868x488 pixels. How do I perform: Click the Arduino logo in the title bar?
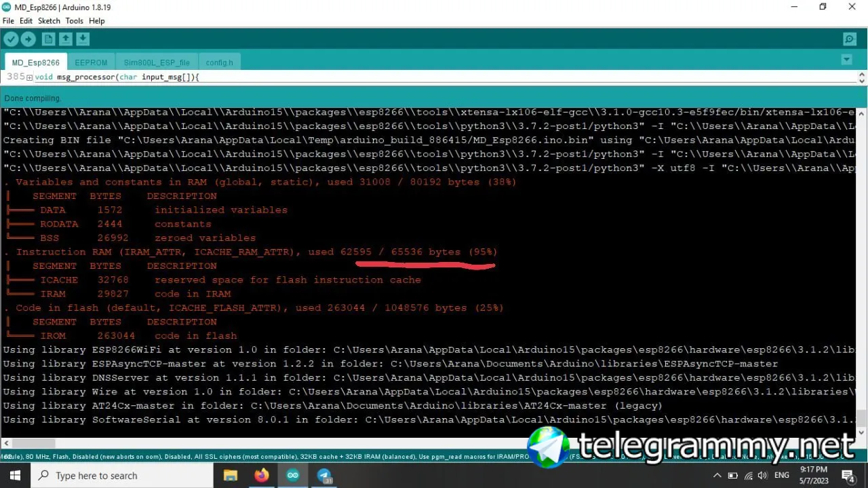[7, 7]
